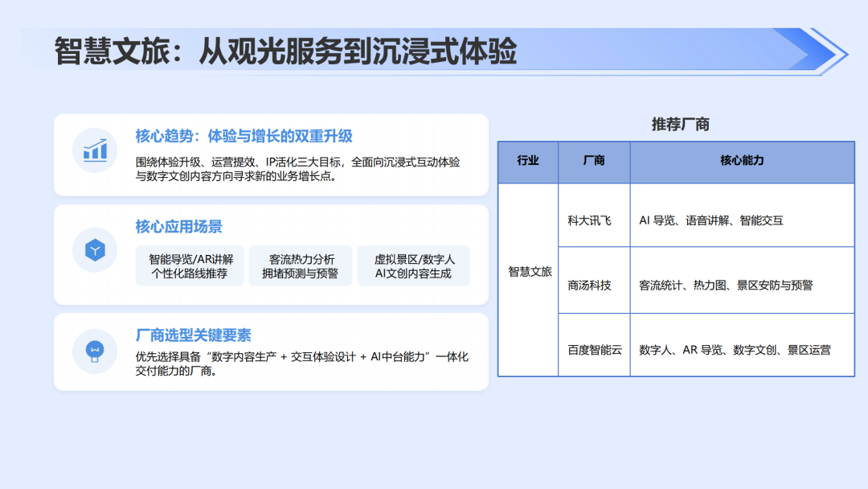Click the 行业 column header
The height and width of the screenshot is (489, 868).
tap(528, 162)
